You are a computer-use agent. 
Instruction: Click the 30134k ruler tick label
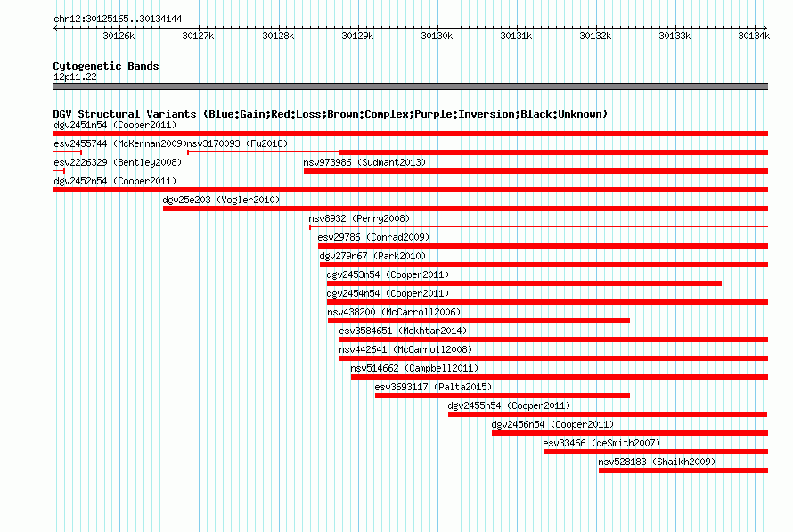[754, 36]
